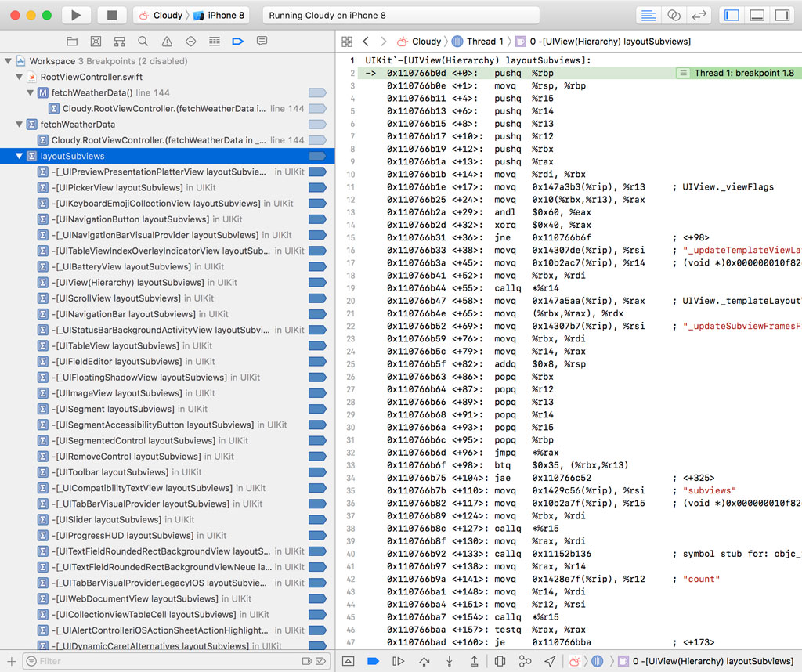
Task: Collapse the layoutSubviews stack frame group
Action: [x=20, y=155]
